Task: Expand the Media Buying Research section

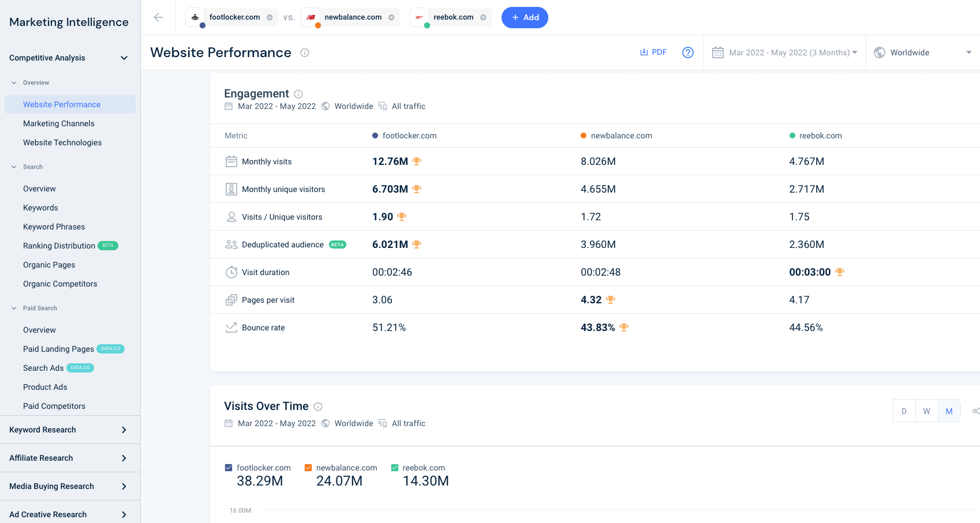Action: (x=70, y=486)
